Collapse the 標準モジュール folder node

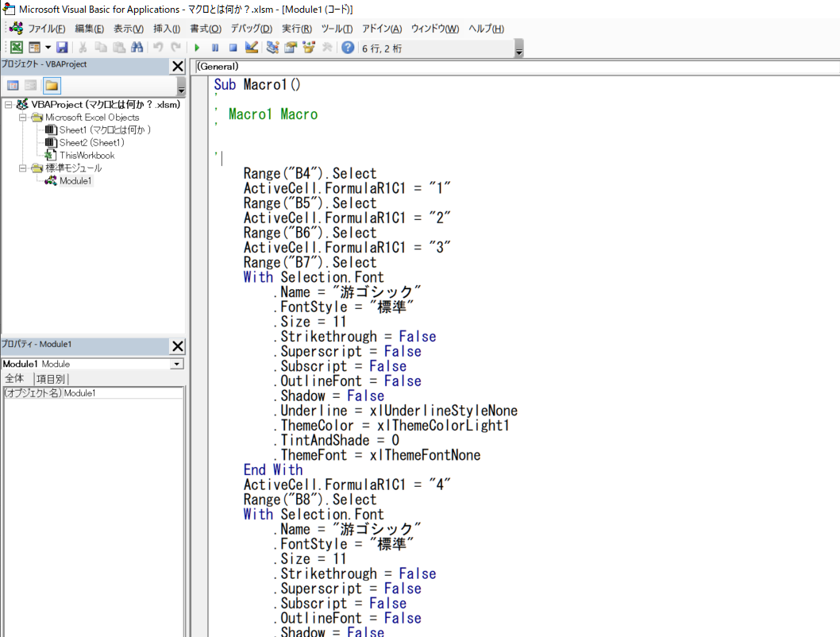[23, 168]
